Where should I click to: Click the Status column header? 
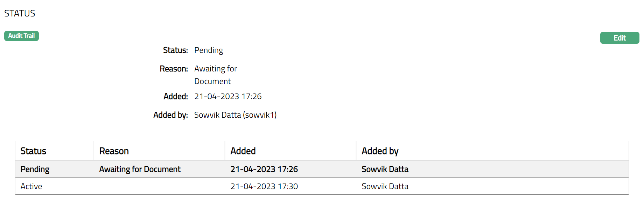click(x=33, y=151)
